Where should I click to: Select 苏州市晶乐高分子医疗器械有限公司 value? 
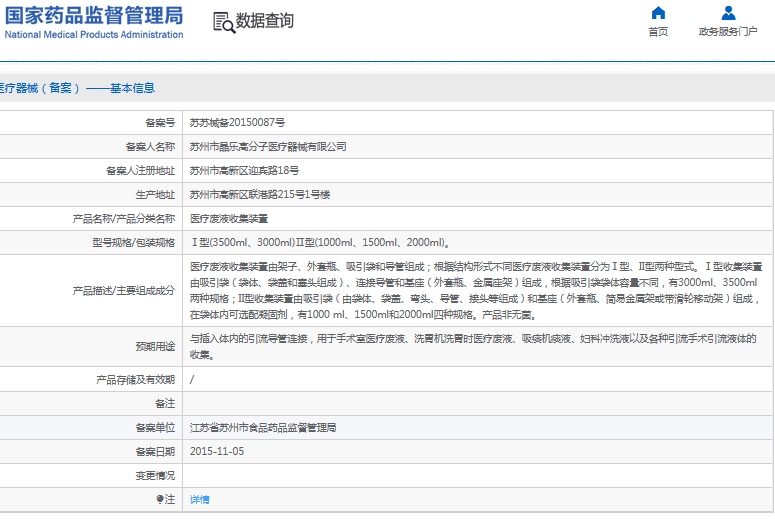[268, 147]
